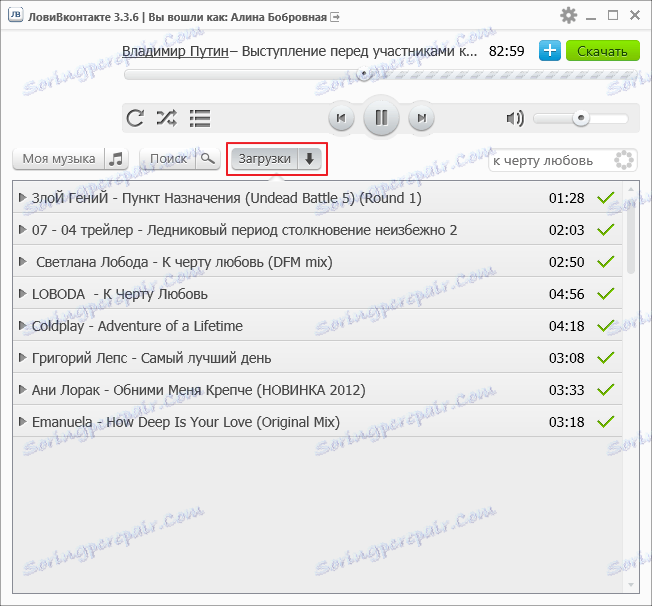Play LOBODA - К Черту Любовь track
Screen dimensions: 652x606
[x=22, y=294]
